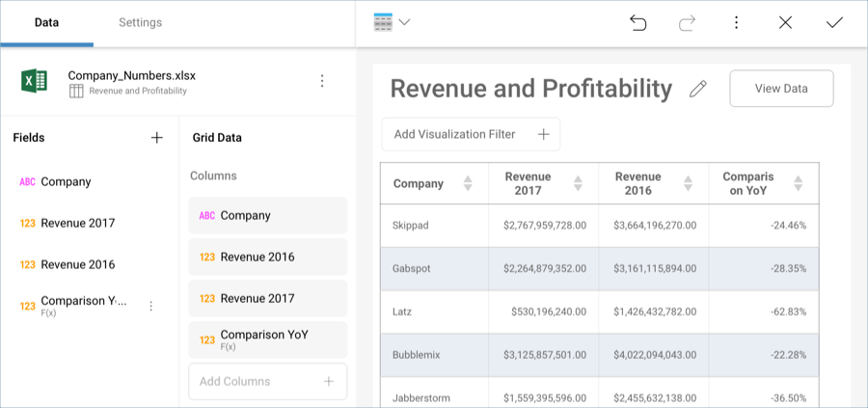This screenshot has height=408, width=868.
Task: Sort by the Comparison YoY column
Action: pyautogui.click(x=798, y=183)
